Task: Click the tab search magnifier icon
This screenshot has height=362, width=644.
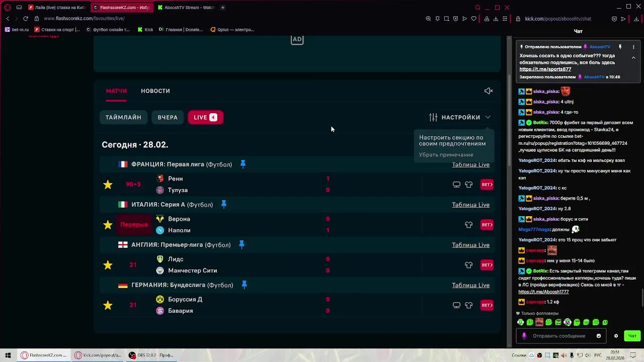Action: (x=477, y=8)
